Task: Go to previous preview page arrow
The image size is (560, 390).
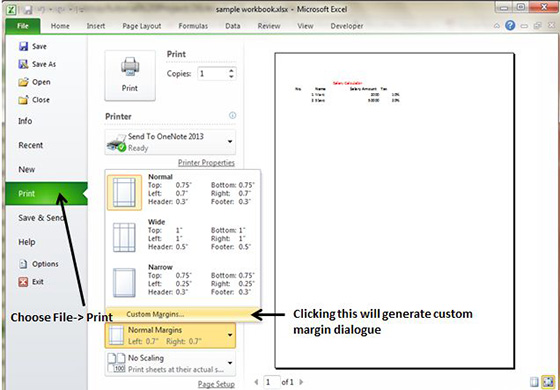Action: coord(256,382)
